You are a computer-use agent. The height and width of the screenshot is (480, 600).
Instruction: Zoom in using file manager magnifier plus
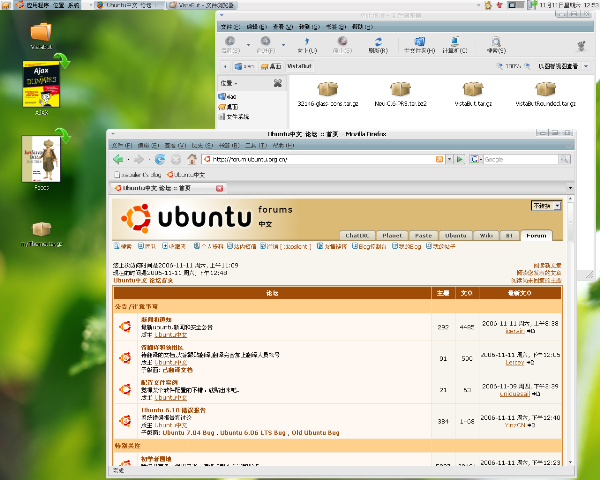527,66
